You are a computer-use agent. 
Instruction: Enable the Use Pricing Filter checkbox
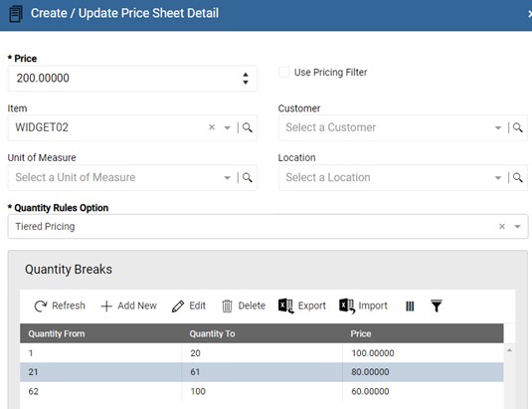click(284, 73)
